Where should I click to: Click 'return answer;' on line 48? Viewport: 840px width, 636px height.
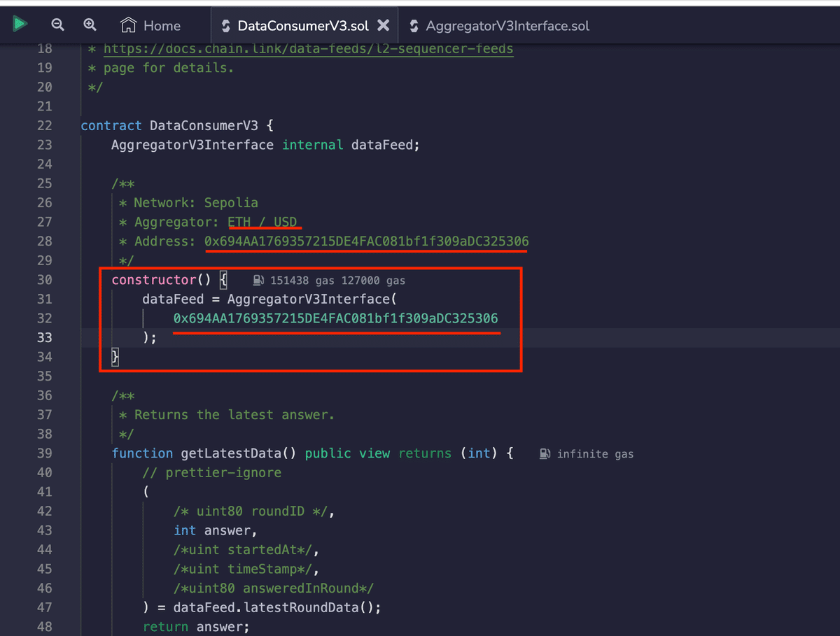point(196,627)
